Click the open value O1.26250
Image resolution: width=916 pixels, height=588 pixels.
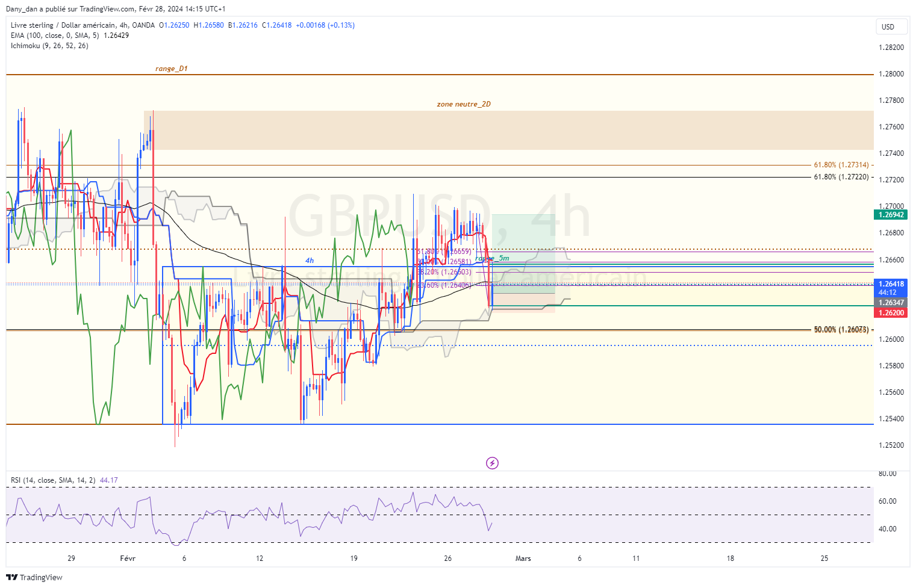pos(173,25)
